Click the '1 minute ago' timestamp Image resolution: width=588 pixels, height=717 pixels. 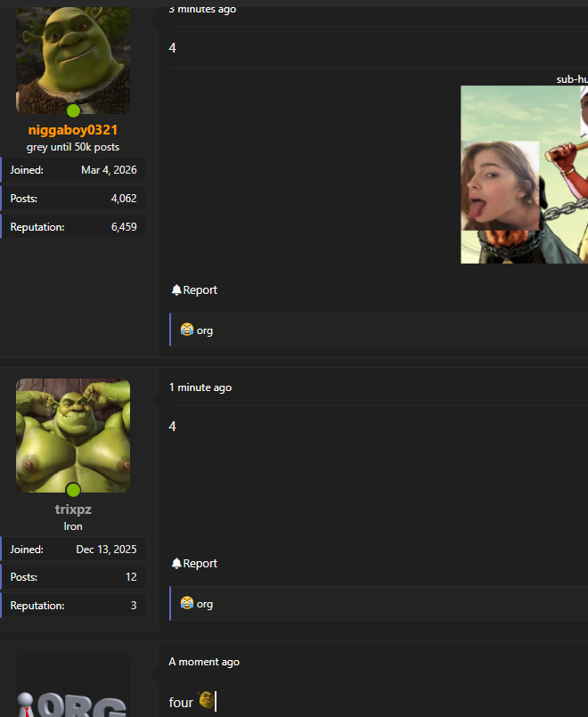200,387
